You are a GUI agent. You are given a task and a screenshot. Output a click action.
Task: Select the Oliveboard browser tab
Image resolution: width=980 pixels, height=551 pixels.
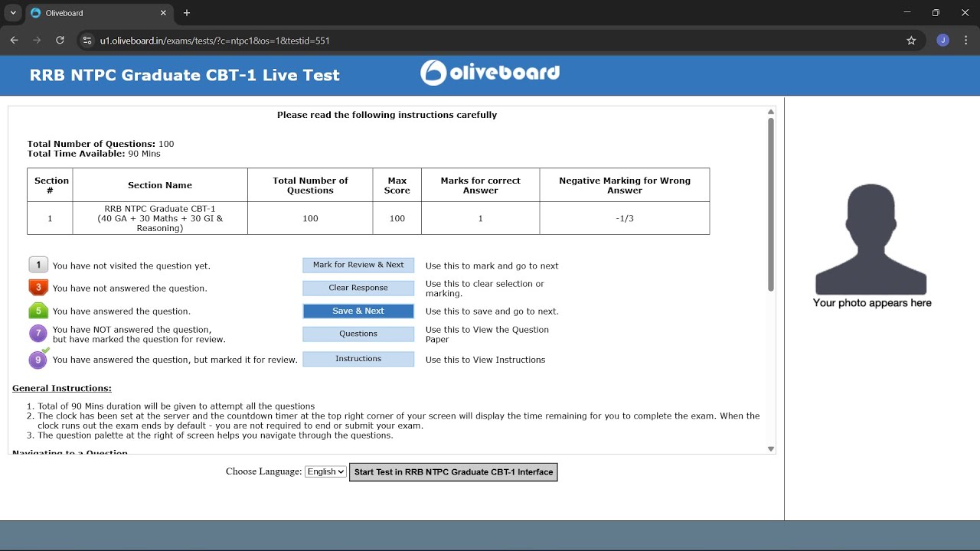point(98,13)
